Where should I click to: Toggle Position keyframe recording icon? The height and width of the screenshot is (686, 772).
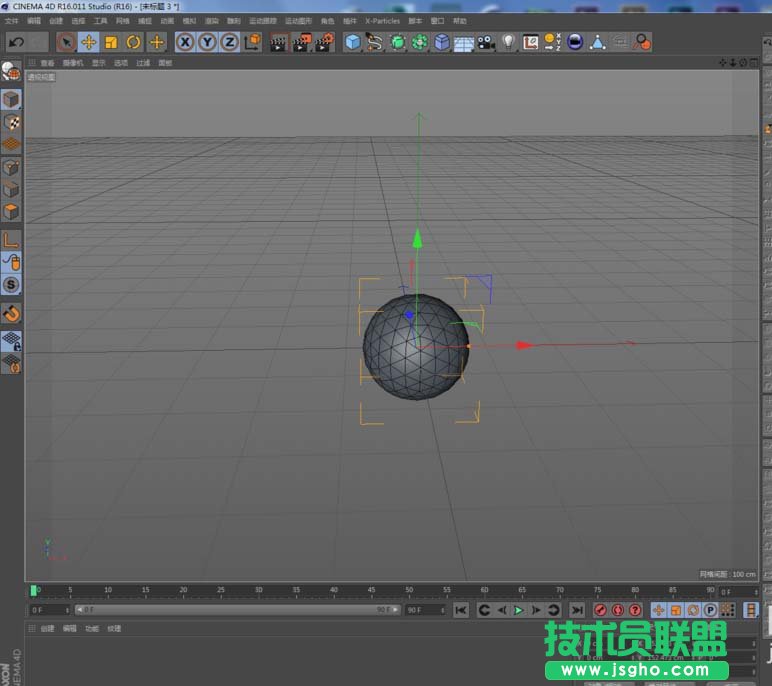(658, 610)
